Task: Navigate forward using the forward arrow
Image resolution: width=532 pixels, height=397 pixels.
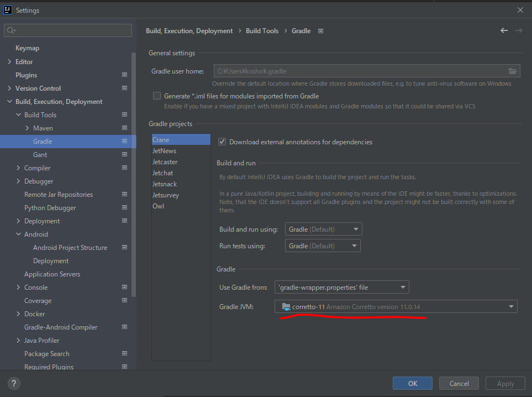Action: click(x=519, y=30)
